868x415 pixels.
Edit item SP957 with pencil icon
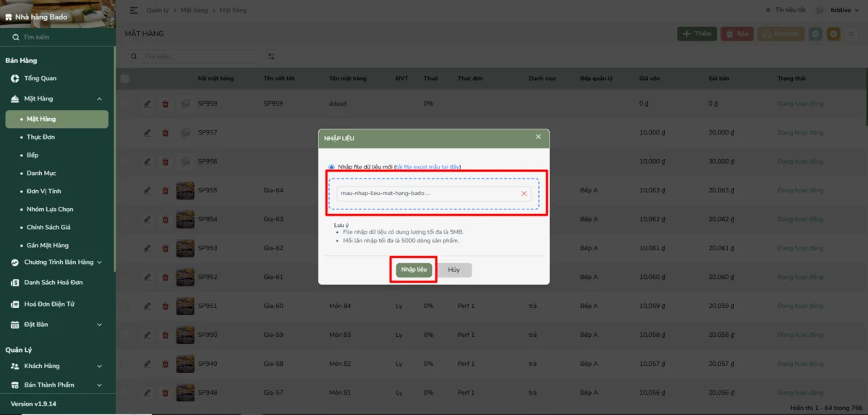pyautogui.click(x=148, y=133)
